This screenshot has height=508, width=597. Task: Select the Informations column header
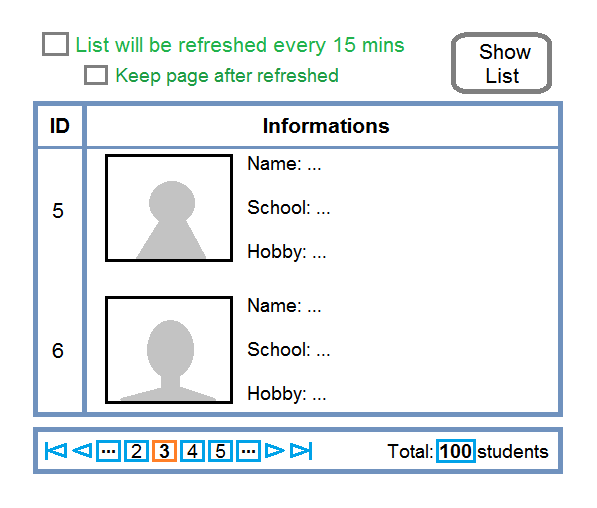pos(322,126)
